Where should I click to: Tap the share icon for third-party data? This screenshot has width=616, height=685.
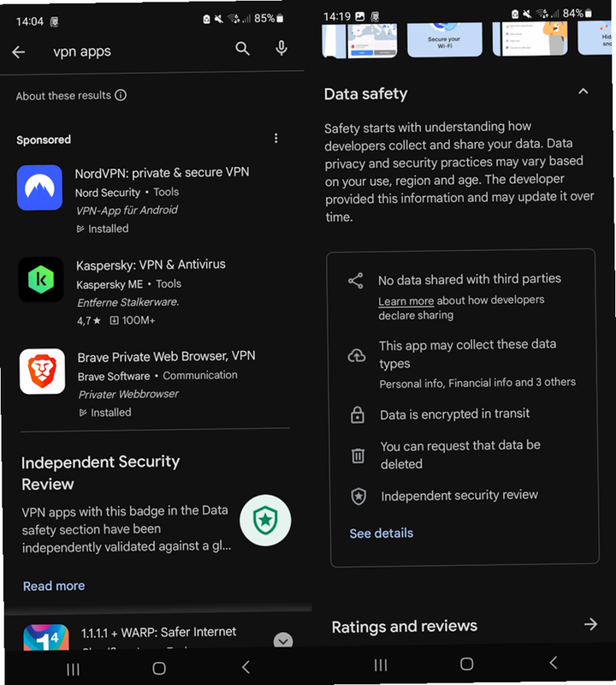click(x=356, y=281)
